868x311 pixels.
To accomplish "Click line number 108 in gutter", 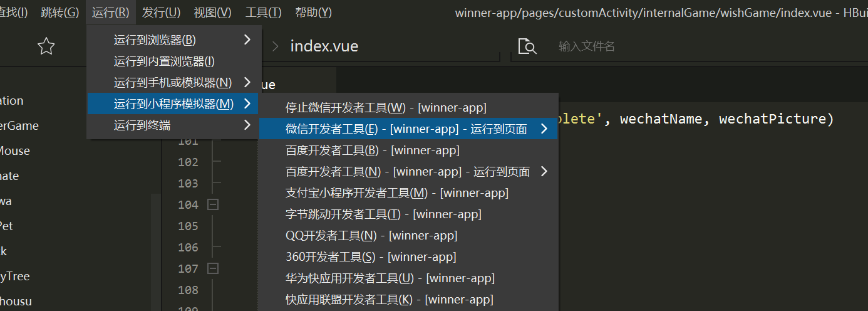I will 188,290.
